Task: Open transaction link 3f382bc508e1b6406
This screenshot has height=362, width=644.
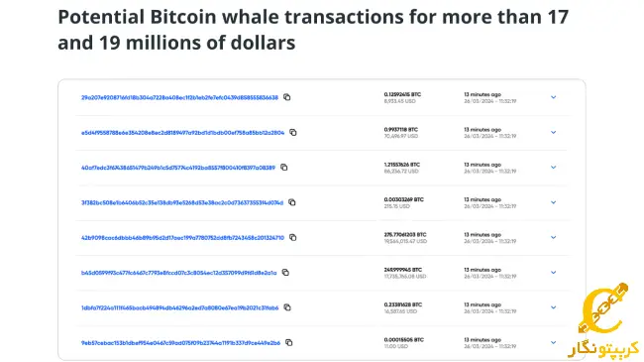Action: click(182, 202)
